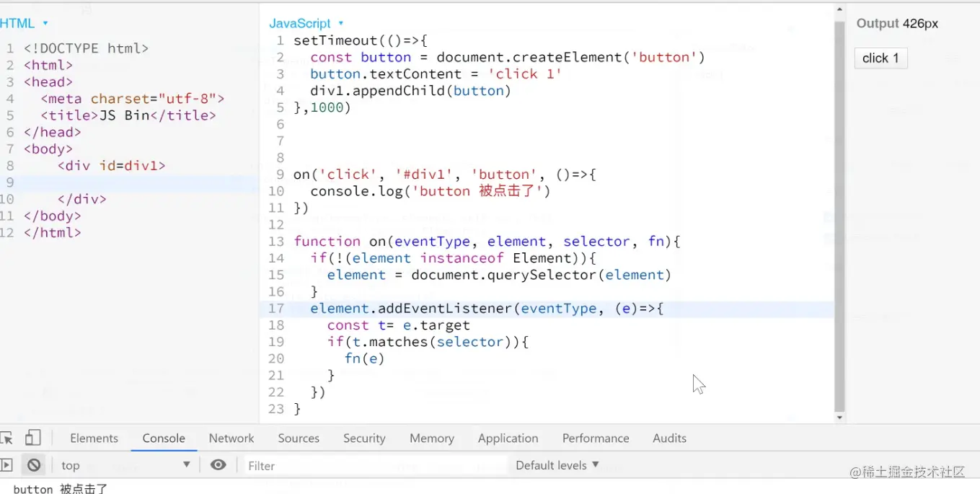
Task: Clear the console with the ban icon
Action: coord(34,465)
